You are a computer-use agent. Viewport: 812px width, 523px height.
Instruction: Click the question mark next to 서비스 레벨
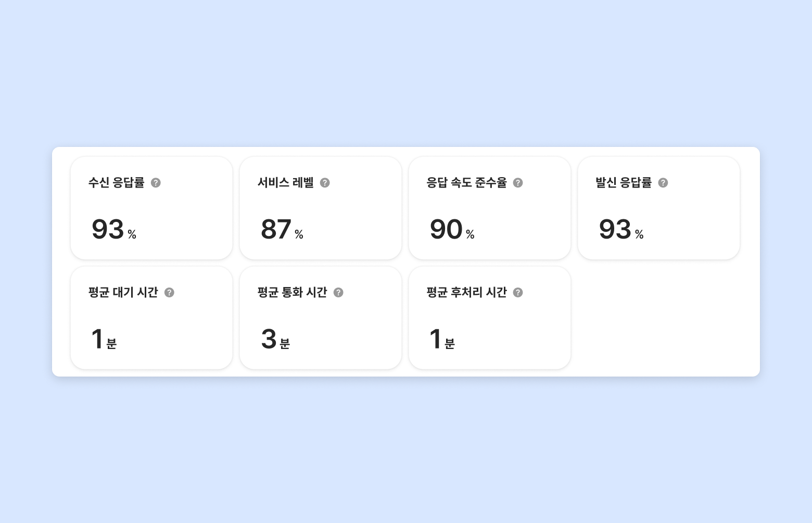point(325,183)
